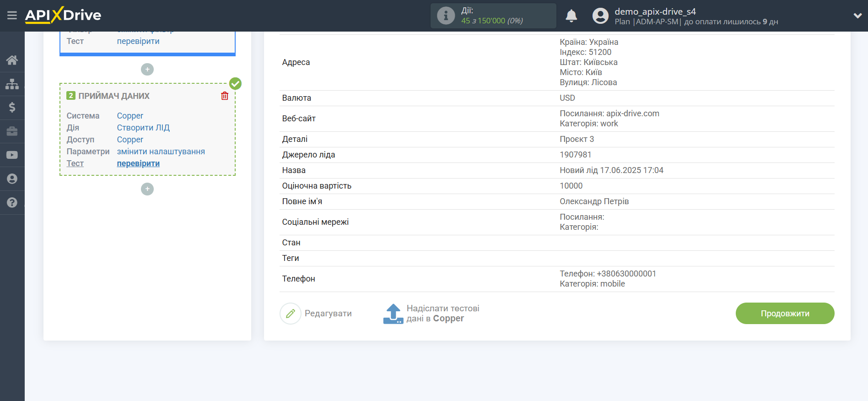This screenshot has width=868, height=401.
Task: Click the Продовжити button
Action: point(785,314)
